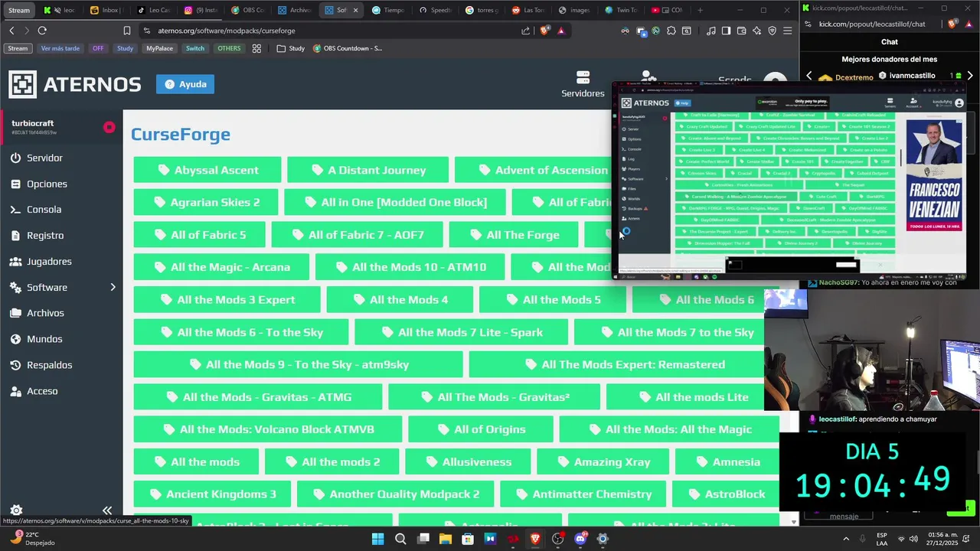Open the Brave Shields lion icon
This screenshot has height=551, width=980.
coord(544,31)
